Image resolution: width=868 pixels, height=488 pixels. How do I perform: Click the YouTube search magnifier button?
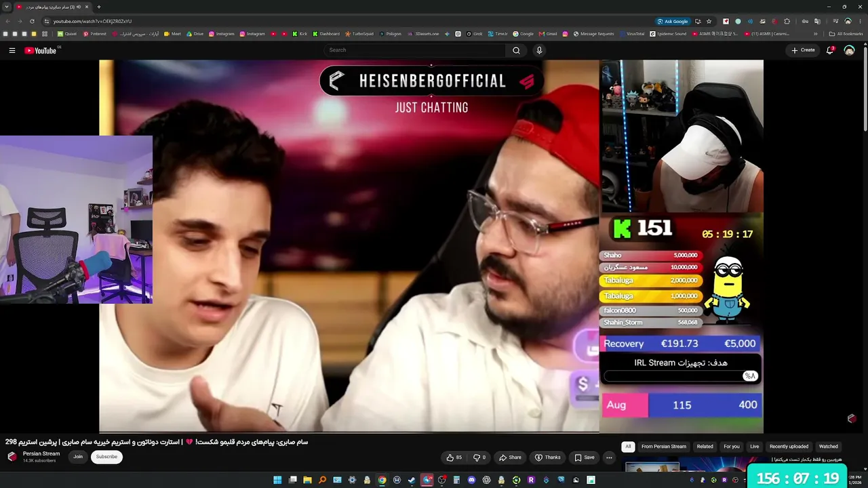[516, 50]
